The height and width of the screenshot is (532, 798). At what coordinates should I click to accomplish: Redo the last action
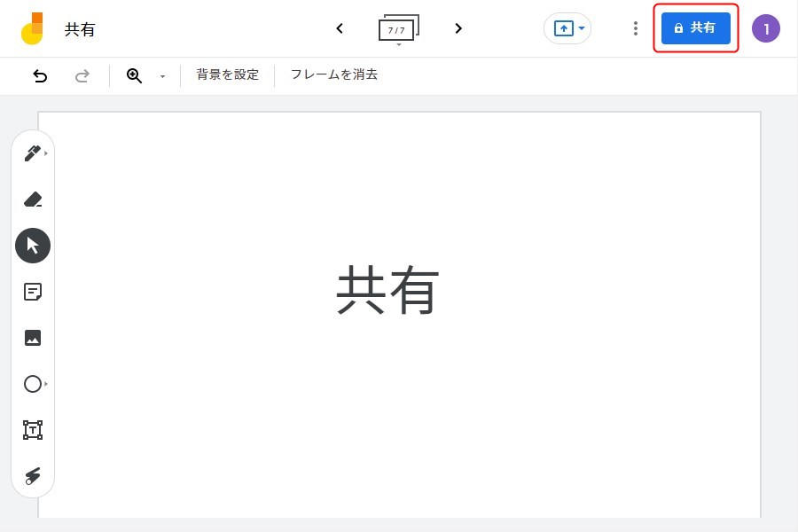pos(82,76)
